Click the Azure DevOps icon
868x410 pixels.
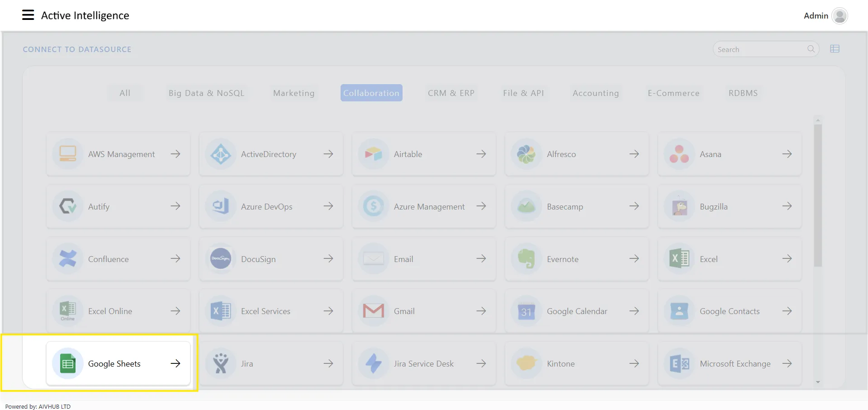pos(221,206)
